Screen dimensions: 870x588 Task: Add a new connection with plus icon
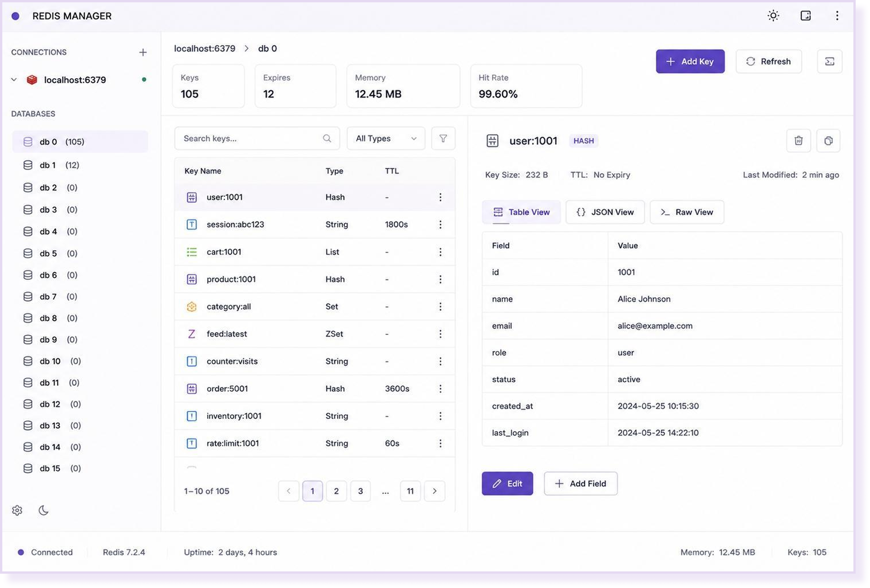(x=143, y=52)
